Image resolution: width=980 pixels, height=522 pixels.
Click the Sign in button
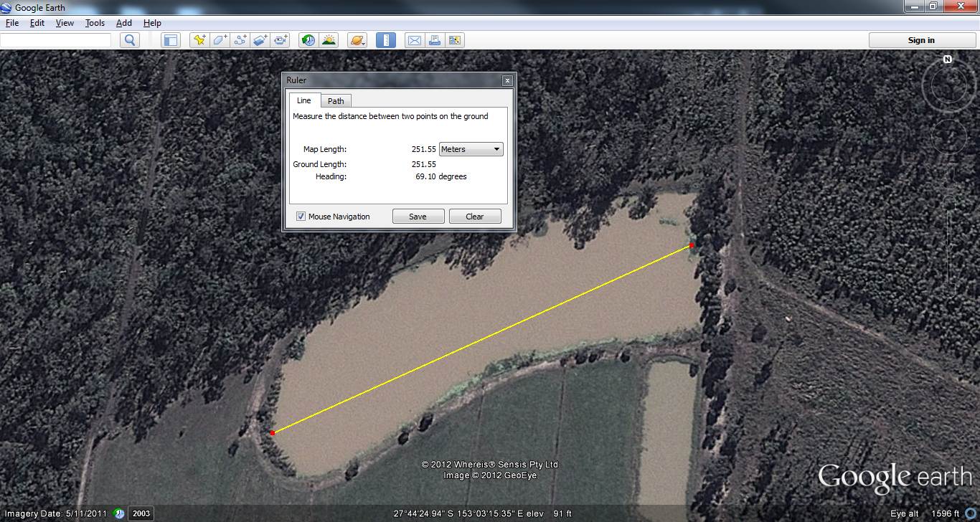(920, 40)
